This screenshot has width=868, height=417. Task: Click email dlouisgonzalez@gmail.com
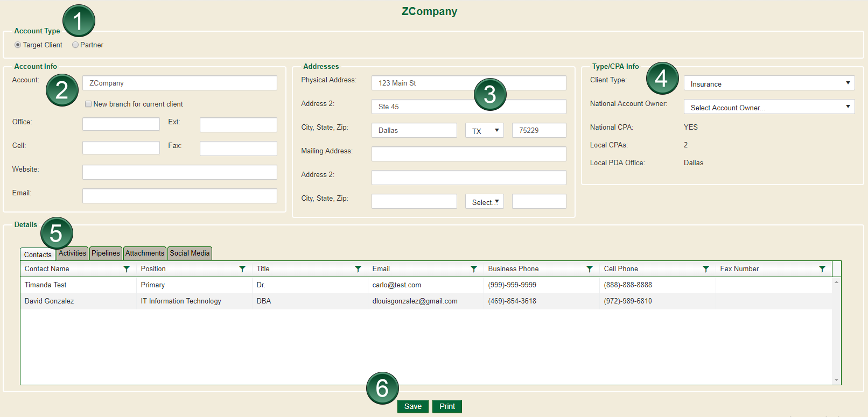[x=415, y=301]
